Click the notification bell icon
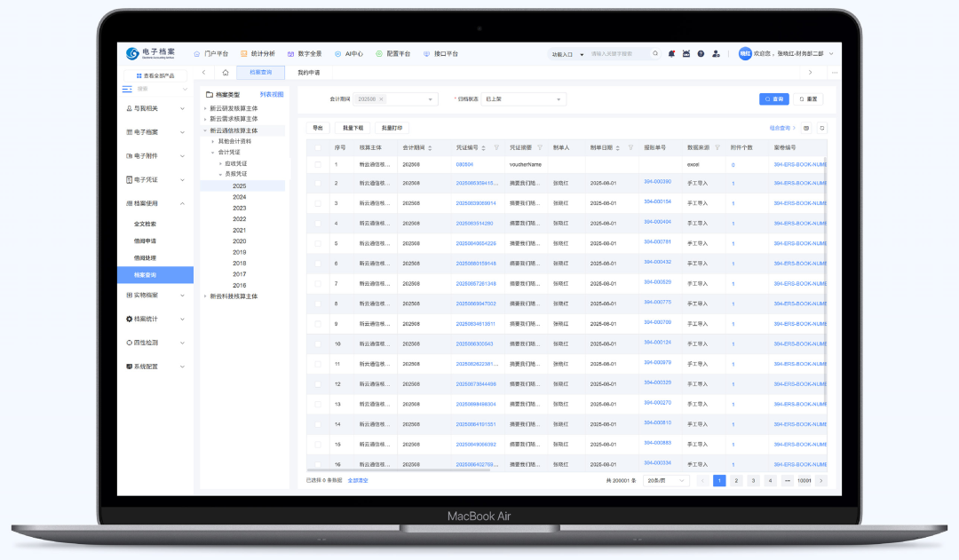This screenshot has height=560, width=959. [x=671, y=54]
